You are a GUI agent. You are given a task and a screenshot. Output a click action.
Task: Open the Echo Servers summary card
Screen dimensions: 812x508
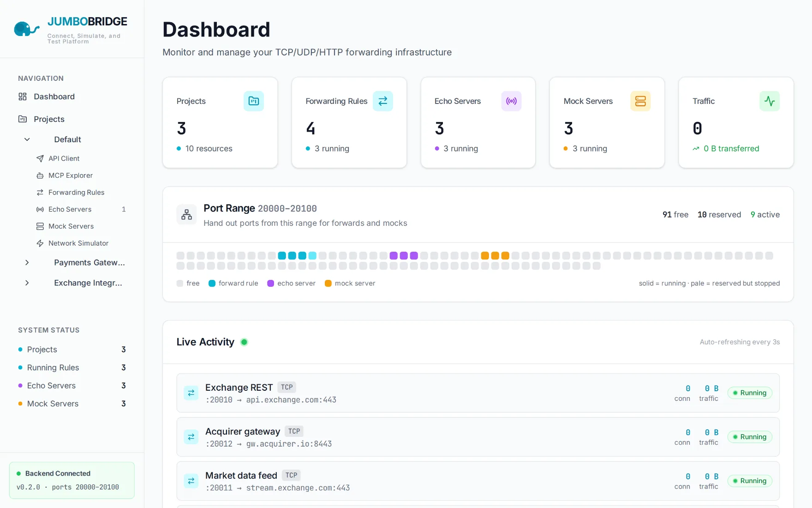click(x=478, y=122)
